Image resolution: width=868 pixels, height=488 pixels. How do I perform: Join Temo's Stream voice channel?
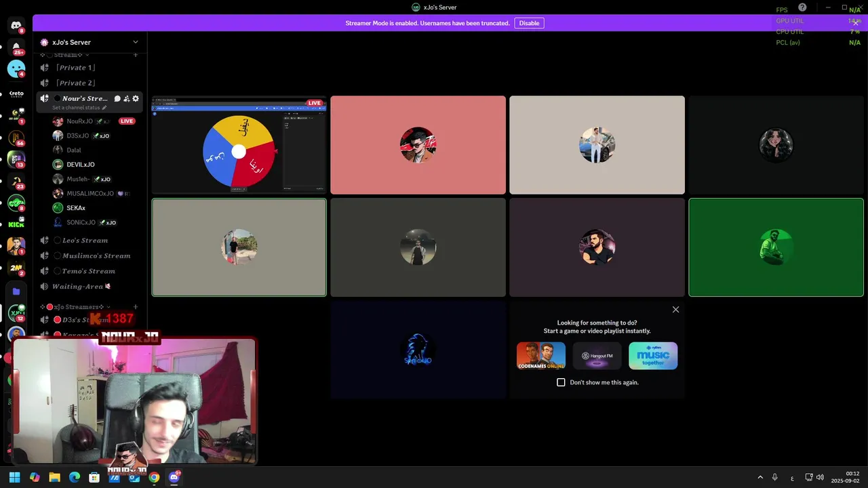click(x=90, y=271)
